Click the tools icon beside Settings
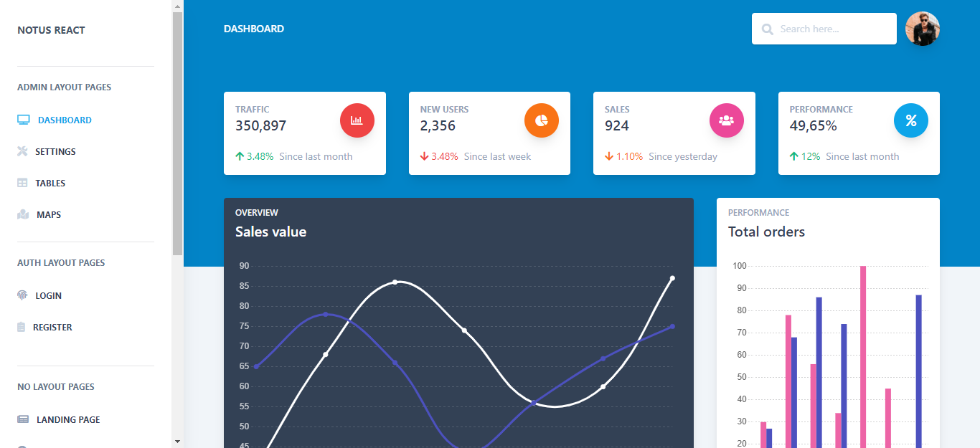The width and height of the screenshot is (980, 448). [22, 151]
